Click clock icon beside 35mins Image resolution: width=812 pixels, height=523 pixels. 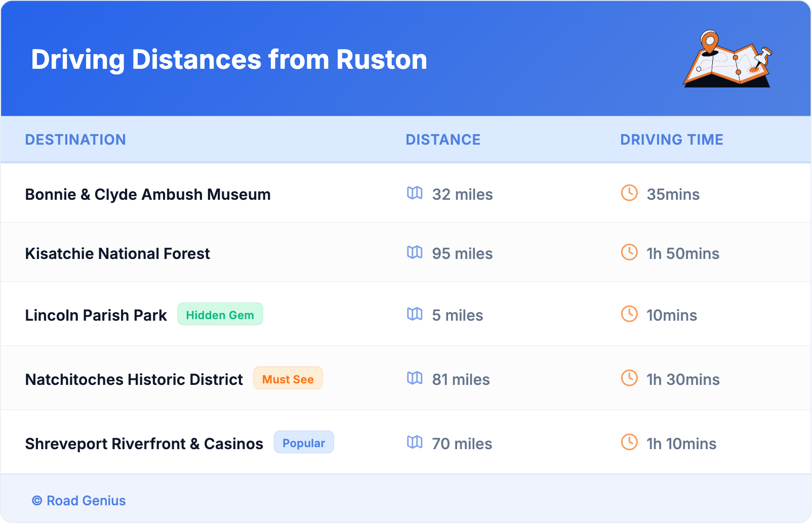629,193
